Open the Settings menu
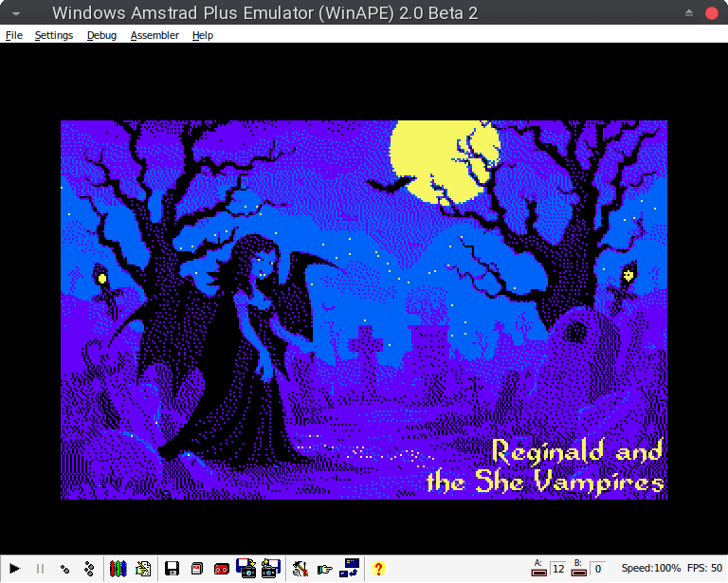This screenshot has height=583, width=728. click(x=54, y=35)
